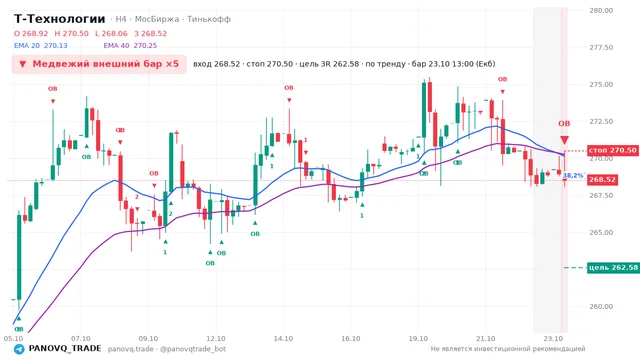Click the "280.00" price axis label
The image size is (640, 360).
click(x=601, y=11)
